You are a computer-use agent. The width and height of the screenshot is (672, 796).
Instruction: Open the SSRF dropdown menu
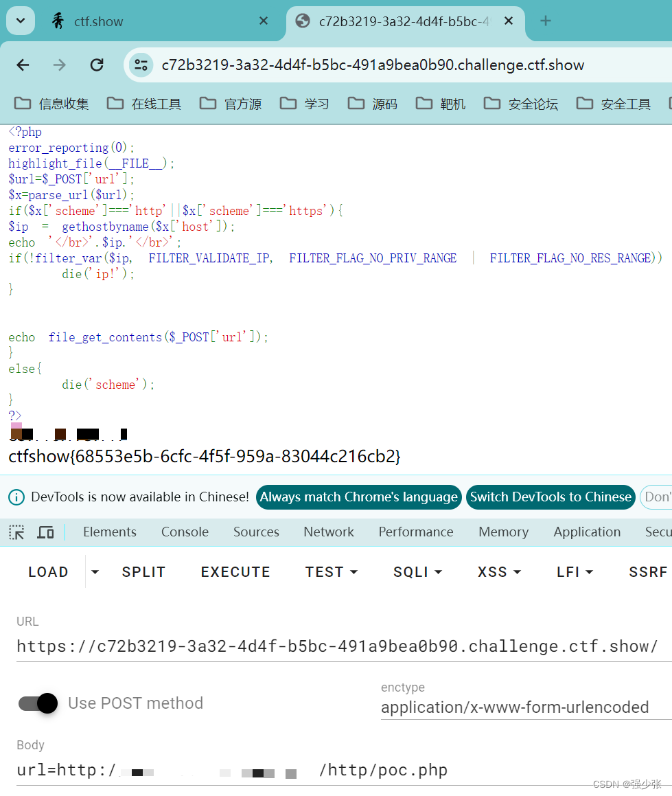[648, 572]
